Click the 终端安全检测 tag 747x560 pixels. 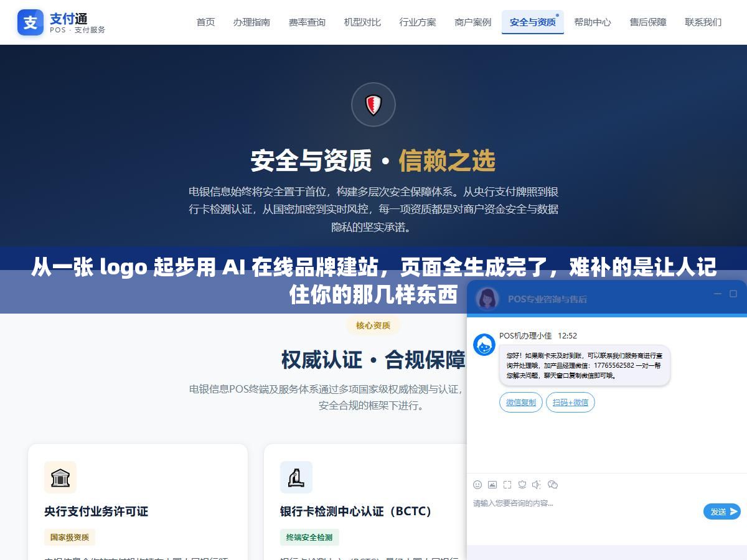tap(309, 537)
